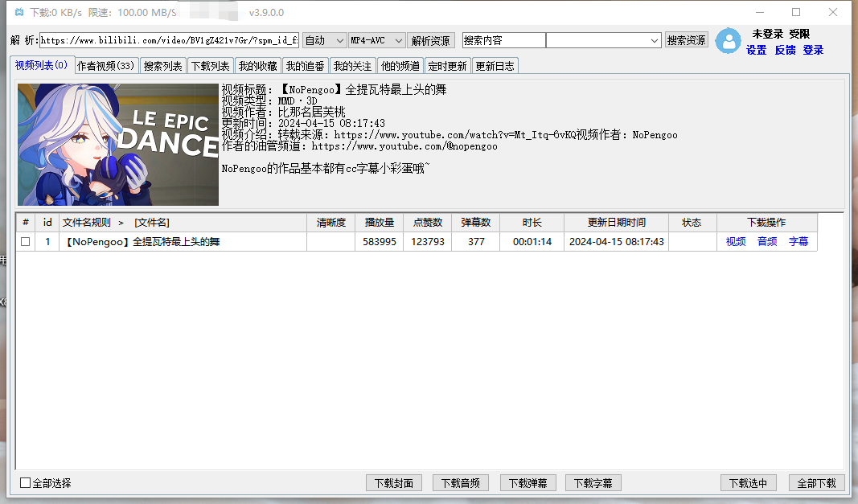Click the 下载封面 button
This screenshot has width=858, height=504.
[394, 483]
